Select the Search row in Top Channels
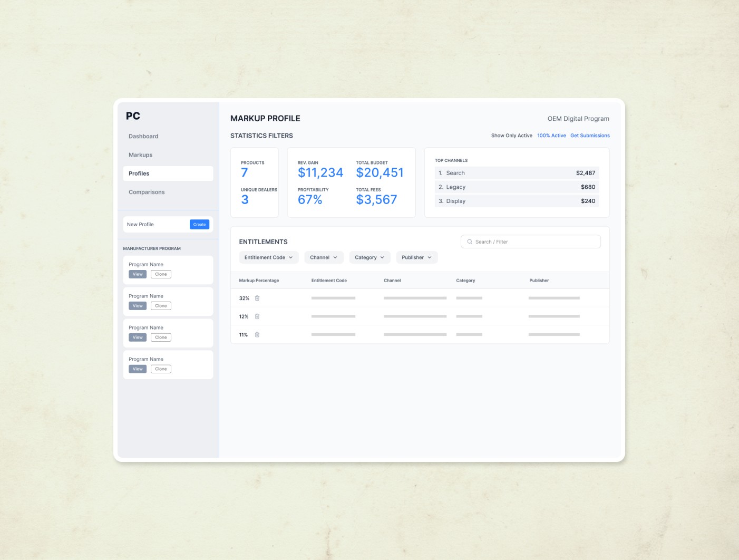739x560 pixels. (517, 173)
